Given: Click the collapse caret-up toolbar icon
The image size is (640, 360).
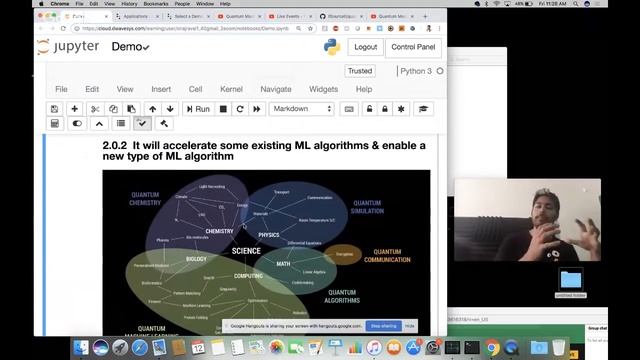Looking at the screenshot, I should 99,124.
